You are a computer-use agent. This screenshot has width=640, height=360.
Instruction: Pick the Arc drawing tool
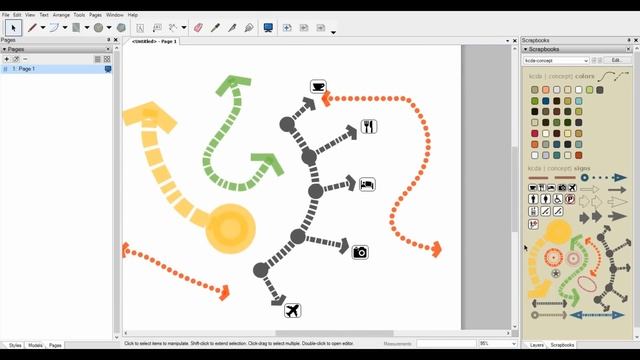coord(54,28)
